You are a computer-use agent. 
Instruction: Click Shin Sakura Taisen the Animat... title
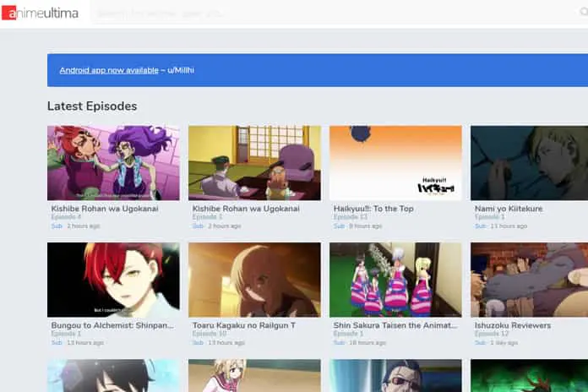click(x=395, y=325)
